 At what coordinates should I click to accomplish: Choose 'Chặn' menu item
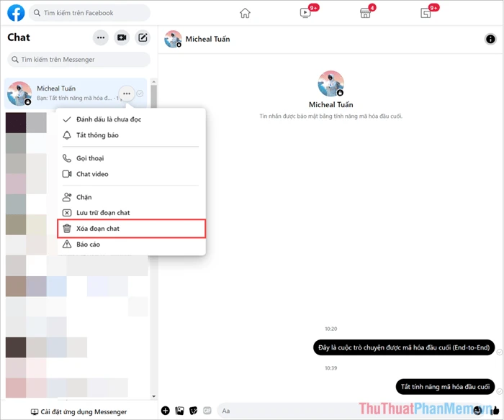(x=131, y=197)
